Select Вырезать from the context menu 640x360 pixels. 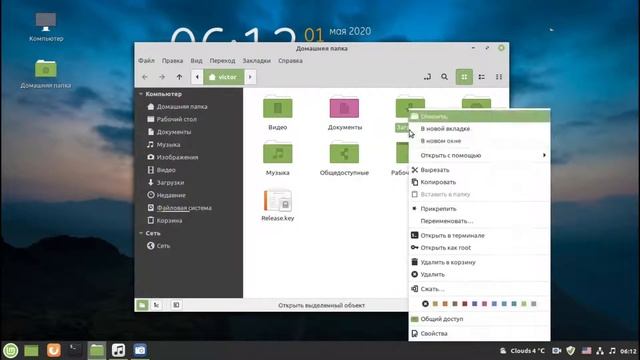tap(479, 170)
